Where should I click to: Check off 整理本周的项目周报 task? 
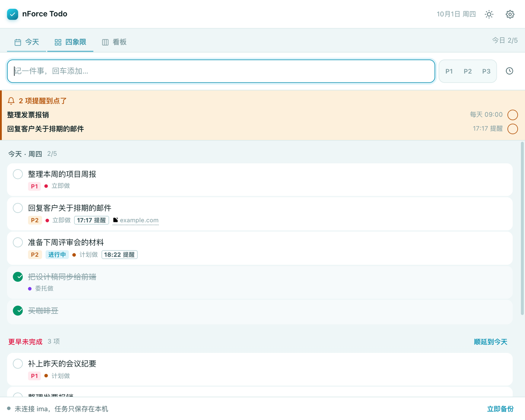point(18,174)
